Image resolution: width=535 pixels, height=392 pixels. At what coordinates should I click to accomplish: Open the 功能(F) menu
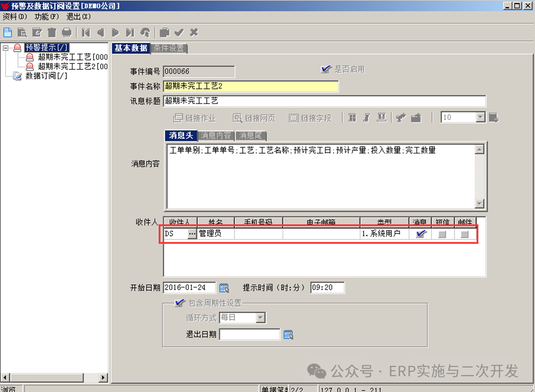[x=46, y=17]
